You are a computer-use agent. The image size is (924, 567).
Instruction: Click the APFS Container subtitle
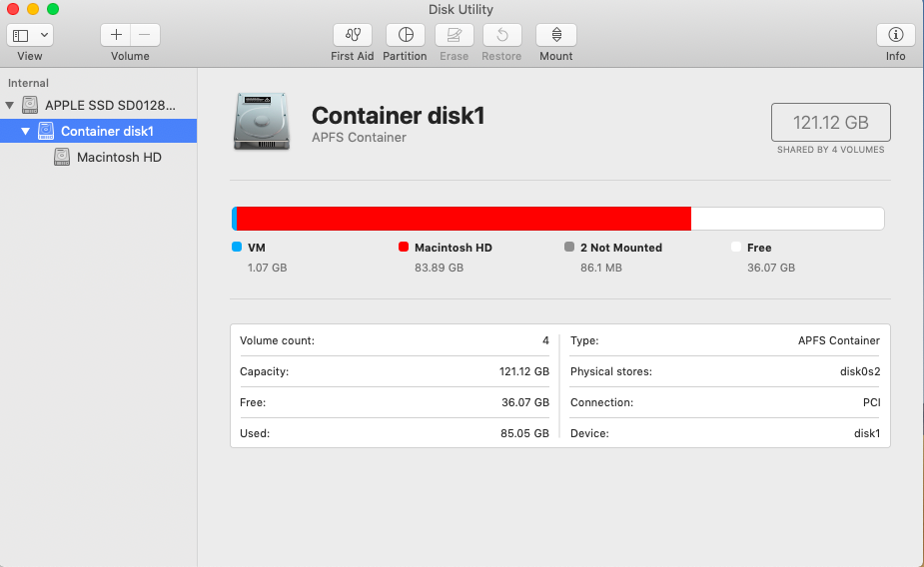359,137
